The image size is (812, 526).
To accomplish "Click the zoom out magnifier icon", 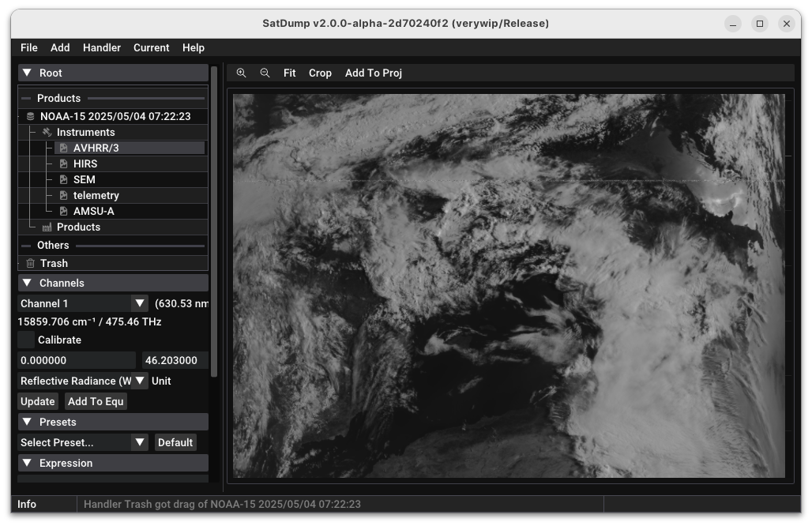I will (x=265, y=73).
